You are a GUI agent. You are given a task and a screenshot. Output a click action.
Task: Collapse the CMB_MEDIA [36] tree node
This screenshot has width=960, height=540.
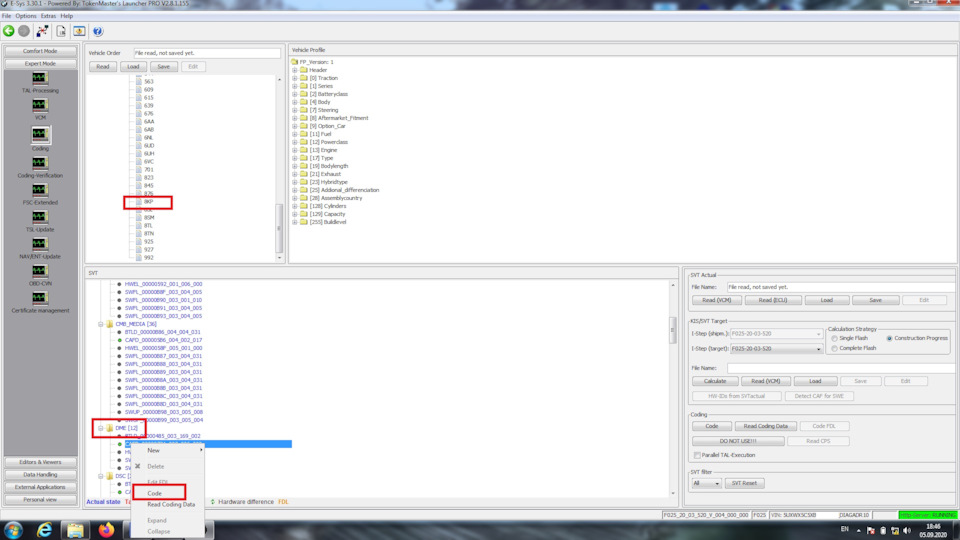(101, 324)
